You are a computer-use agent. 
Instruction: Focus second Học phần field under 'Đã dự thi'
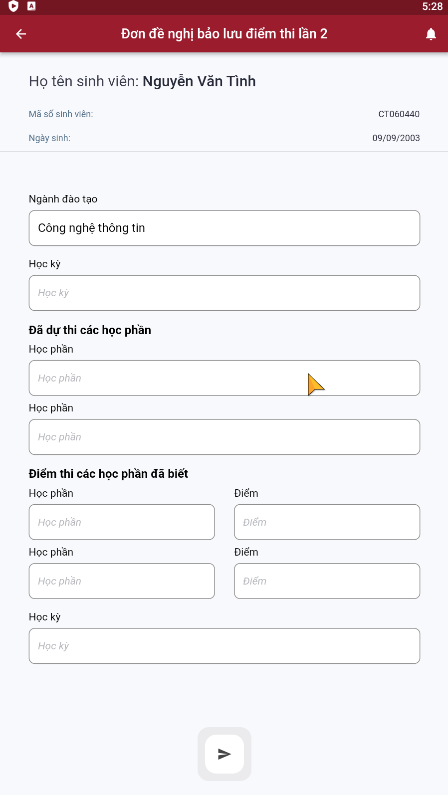(224, 437)
